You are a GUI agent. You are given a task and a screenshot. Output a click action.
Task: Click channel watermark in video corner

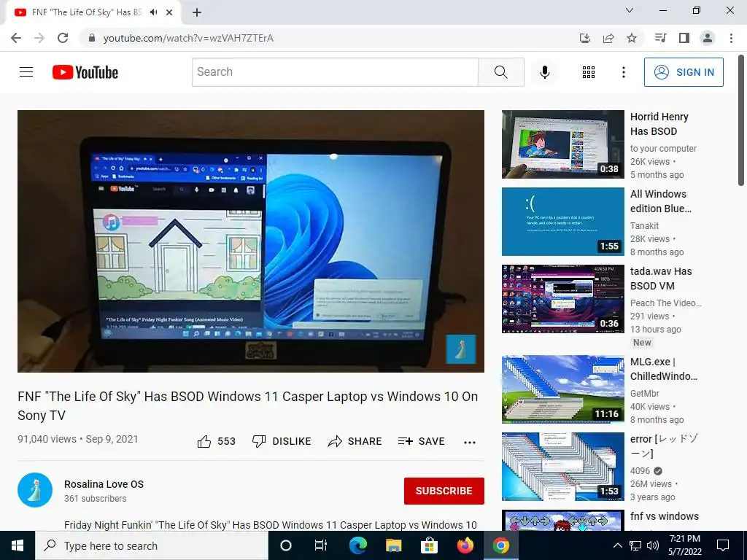(x=461, y=349)
